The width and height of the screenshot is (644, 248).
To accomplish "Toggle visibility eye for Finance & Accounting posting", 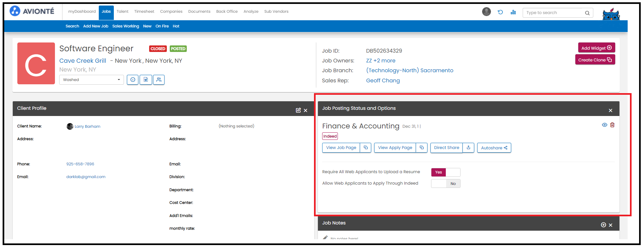I will point(604,125).
